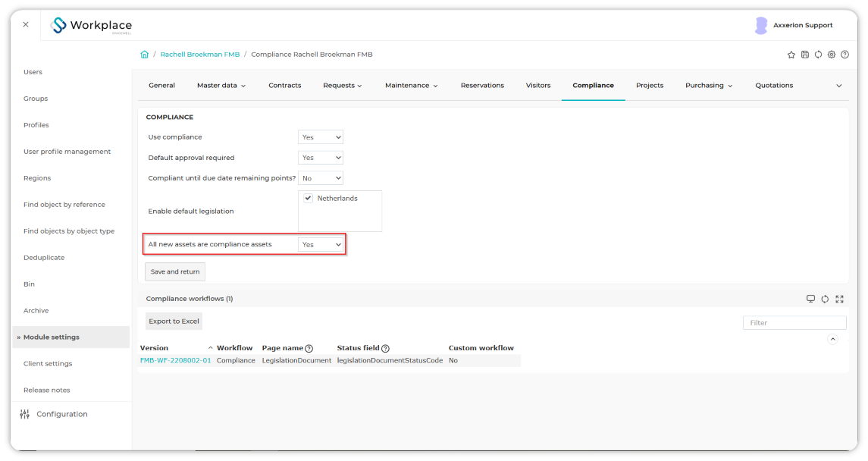This screenshot has width=868, height=461.
Task: Open the settings gear icon
Action: (x=832, y=55)
